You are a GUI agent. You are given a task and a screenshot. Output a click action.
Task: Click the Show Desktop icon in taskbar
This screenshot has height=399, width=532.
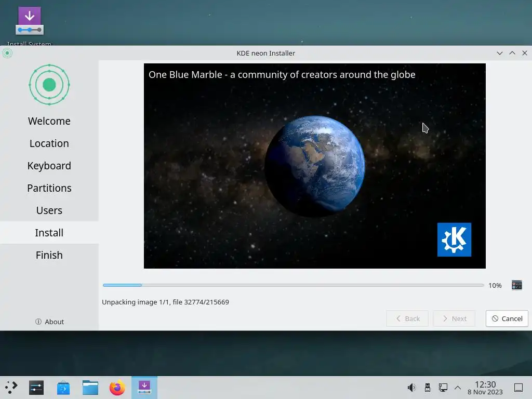pos(518,388)
